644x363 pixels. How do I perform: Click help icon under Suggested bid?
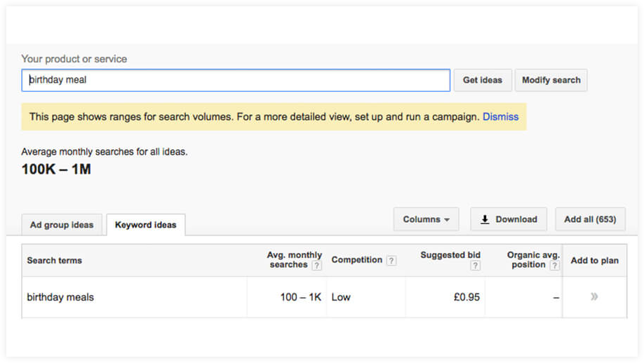point(475,266)
